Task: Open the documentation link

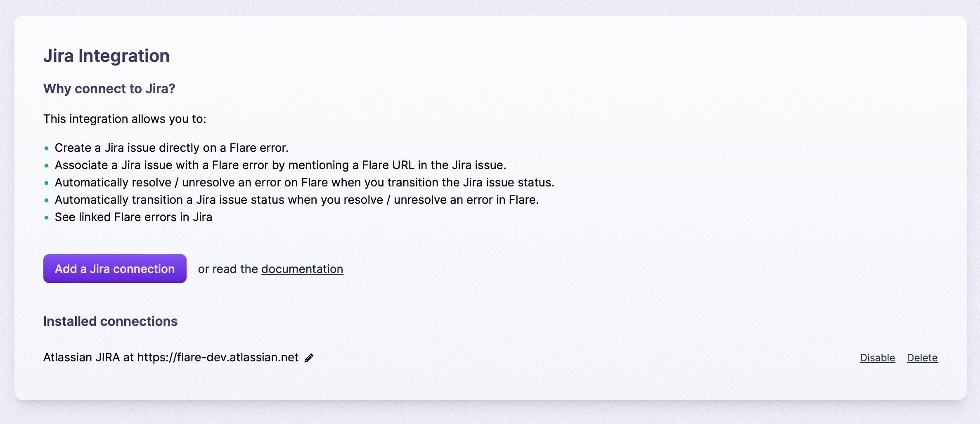Action: (302, 269)
